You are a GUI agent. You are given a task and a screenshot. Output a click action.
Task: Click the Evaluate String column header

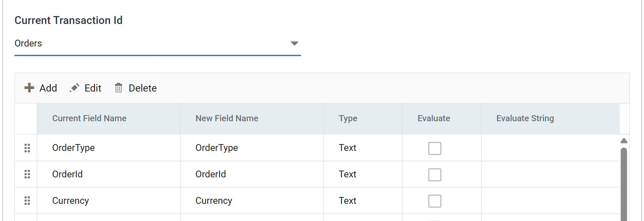coord(550,118)
